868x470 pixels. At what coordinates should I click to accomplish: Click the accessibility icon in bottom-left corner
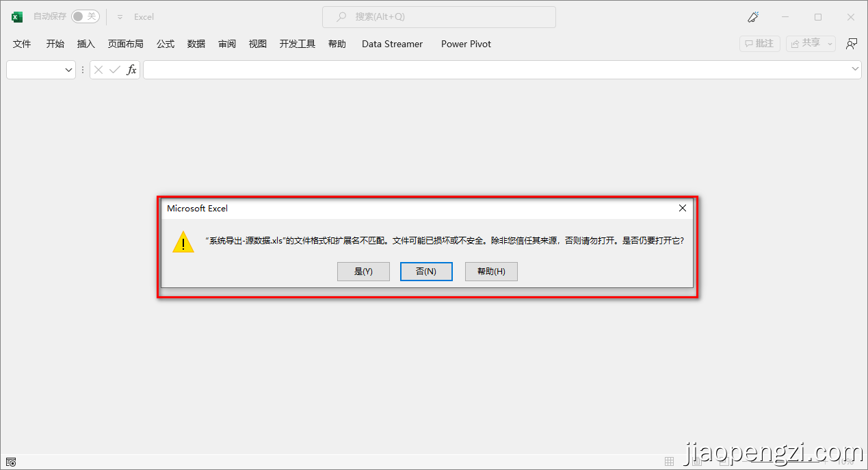click(x=10, y=462)
